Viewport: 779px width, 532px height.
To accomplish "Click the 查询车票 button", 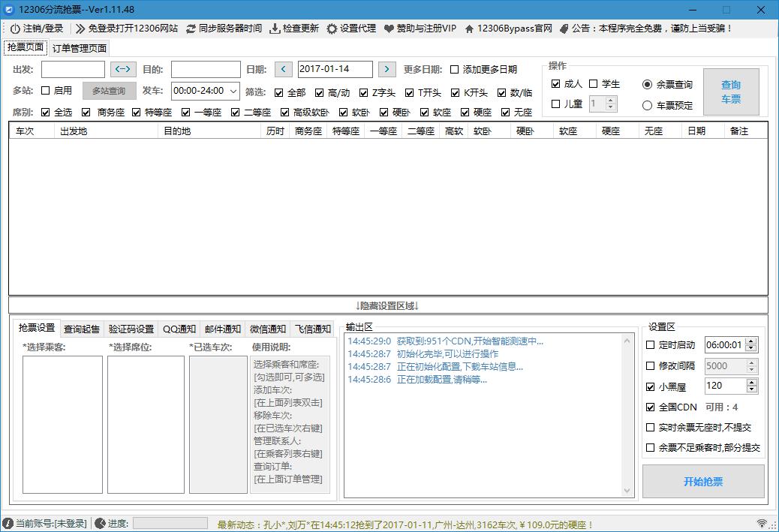I will pos(731,92).
